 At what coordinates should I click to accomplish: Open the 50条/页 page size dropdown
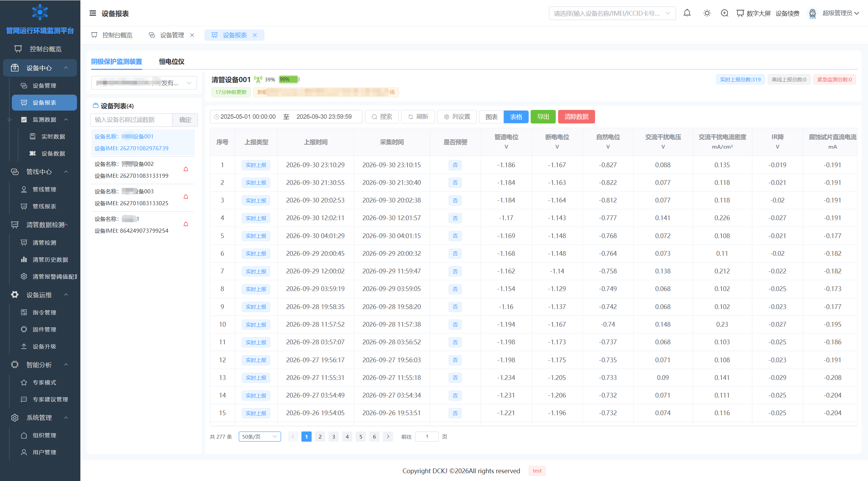pyautogui.click(x=260, y=437)
